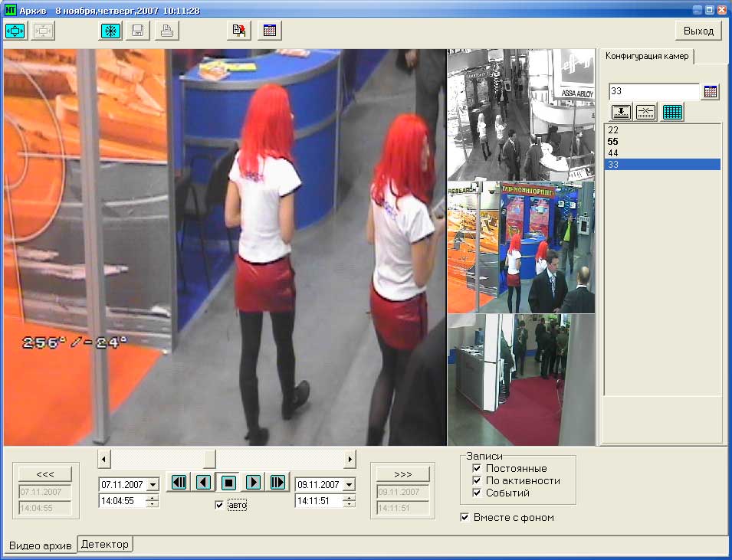Click the snowflake freeze-frame icon
732x560 pixels.
click(x=111, y=31)
